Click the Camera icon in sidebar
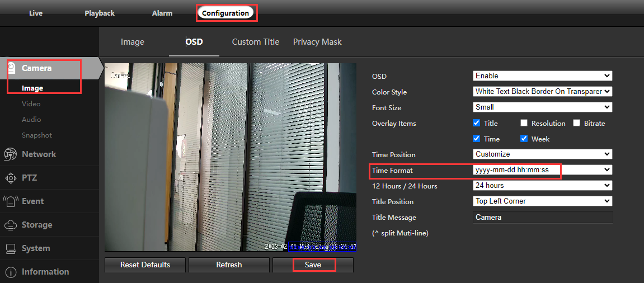 coord(11,68)
